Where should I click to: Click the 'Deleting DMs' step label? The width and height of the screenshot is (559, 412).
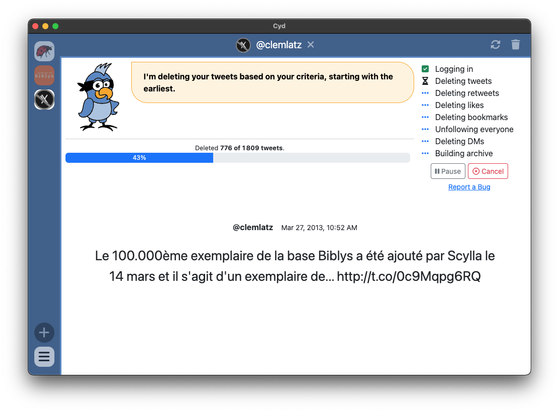pyautogui.click(x=460, y=141)
